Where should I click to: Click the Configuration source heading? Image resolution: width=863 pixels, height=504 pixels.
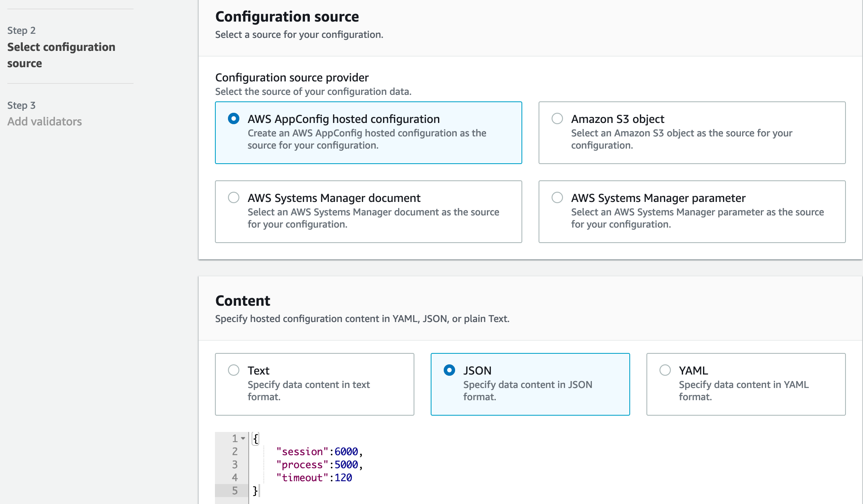coord(287,17)
